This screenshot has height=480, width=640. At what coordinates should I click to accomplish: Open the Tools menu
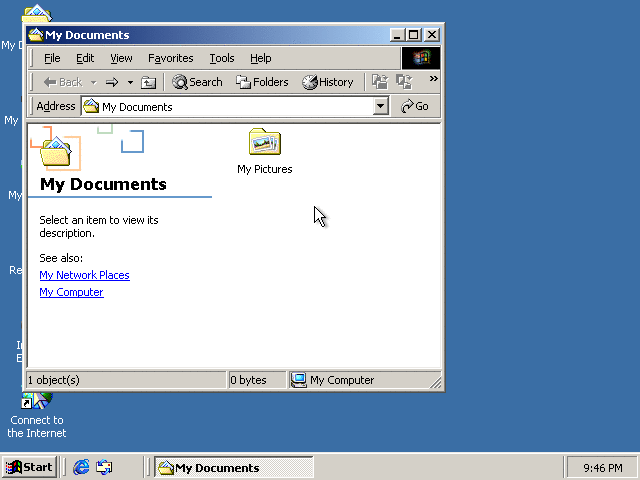point(222,58)
